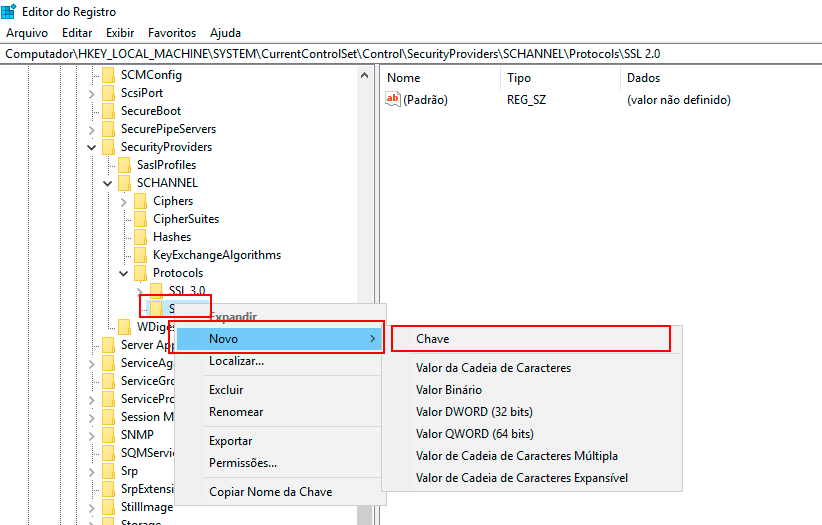Select the Protocols folder icon

[140, 273]
